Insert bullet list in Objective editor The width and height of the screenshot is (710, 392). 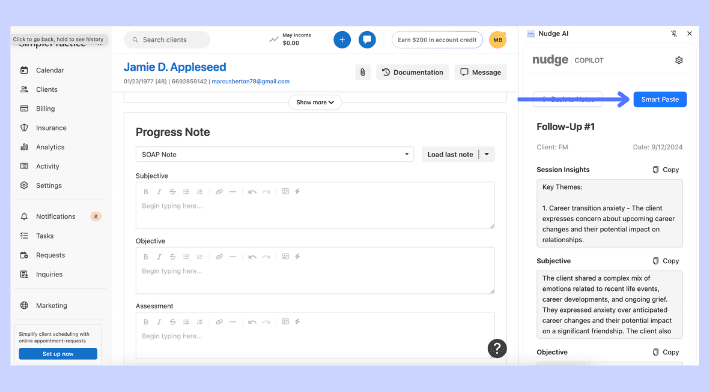(x=186, y=257)
